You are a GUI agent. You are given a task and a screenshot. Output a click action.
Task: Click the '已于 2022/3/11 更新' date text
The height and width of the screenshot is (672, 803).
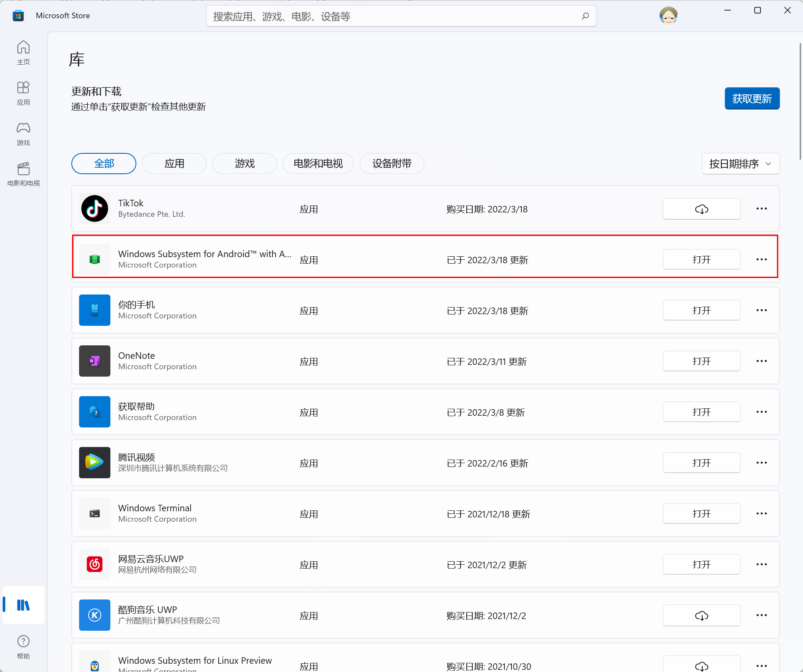[487, 361]
